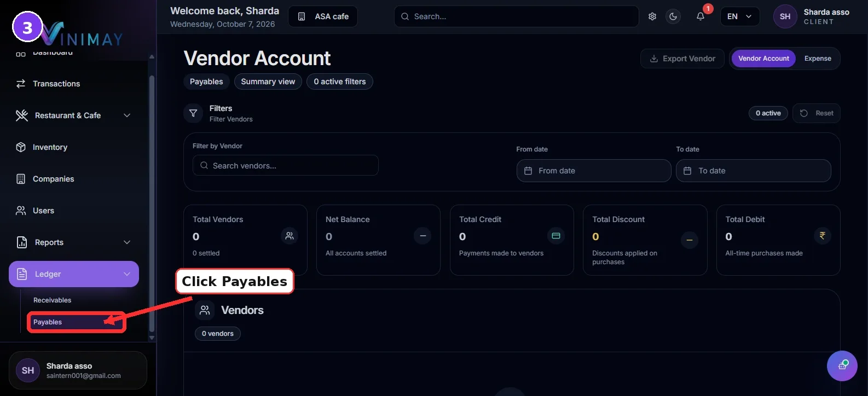Screen dimensions: 868x396
Task: Open the EN language dropdown
Action: [739, 16]
